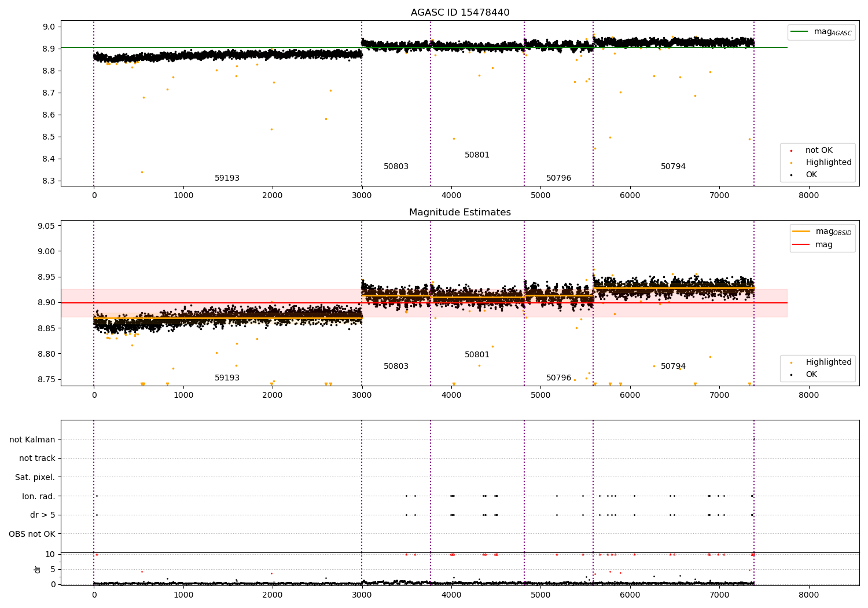Click obsid label 50796 in AGASC ID plot
This screenshot has width=868, height=608.
click(x=558, y=178)
